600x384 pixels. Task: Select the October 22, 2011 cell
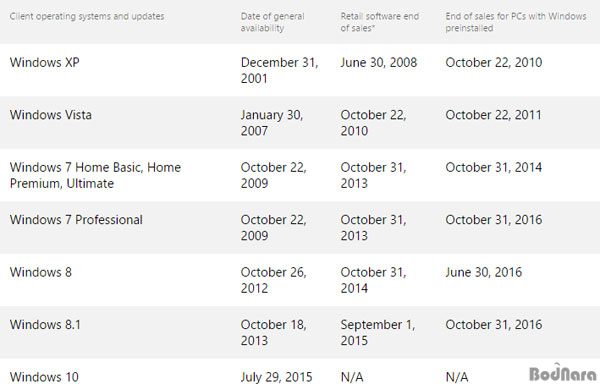(x=494, y=115)
